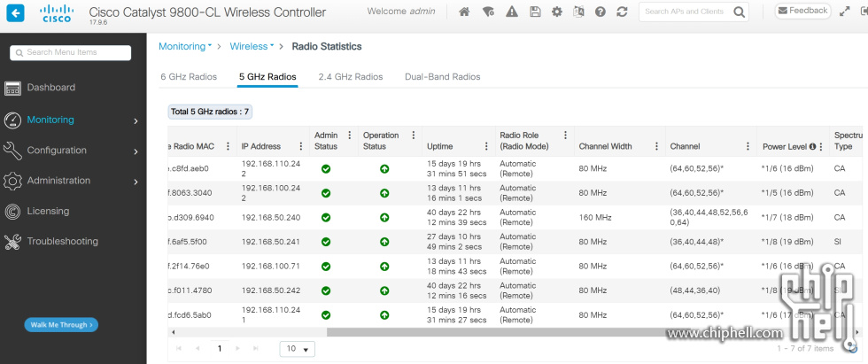Open Licensing from the sidebar menu
Image resolution: width=868 pixels, height=364 pixels.
pos(48,211)
